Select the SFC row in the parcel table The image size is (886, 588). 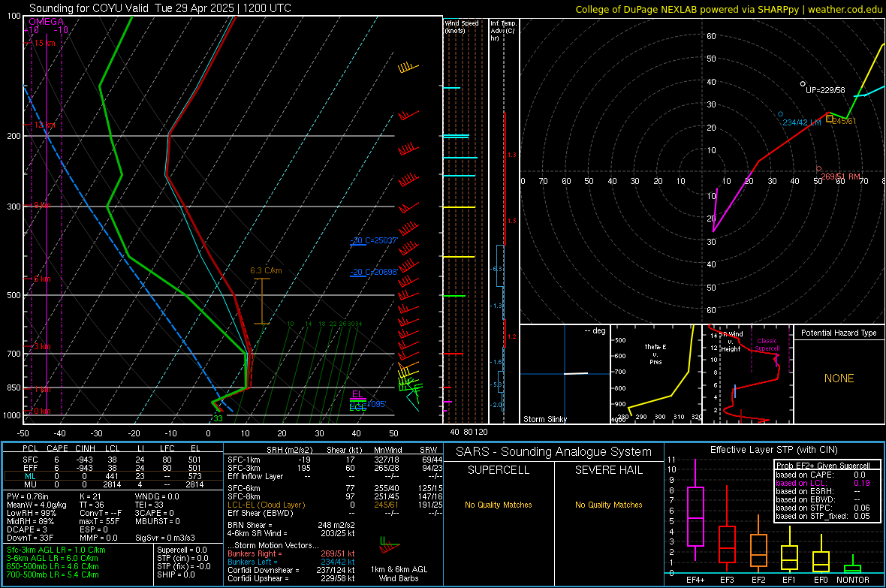(112, 460)
